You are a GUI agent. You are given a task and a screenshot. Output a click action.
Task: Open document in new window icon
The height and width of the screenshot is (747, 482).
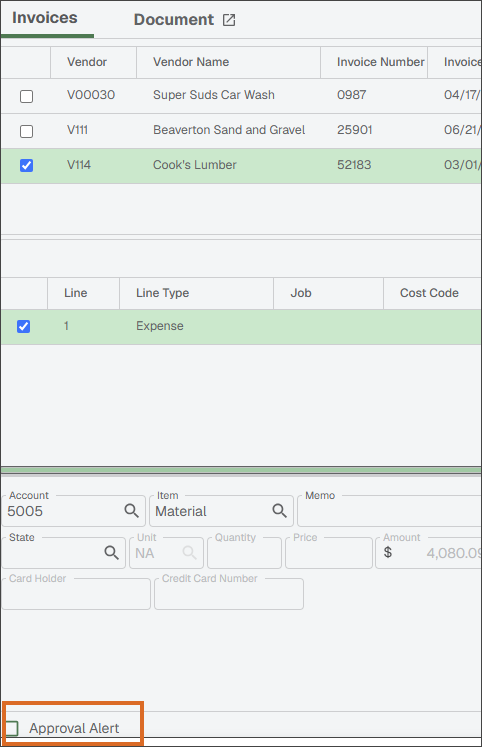229,20
